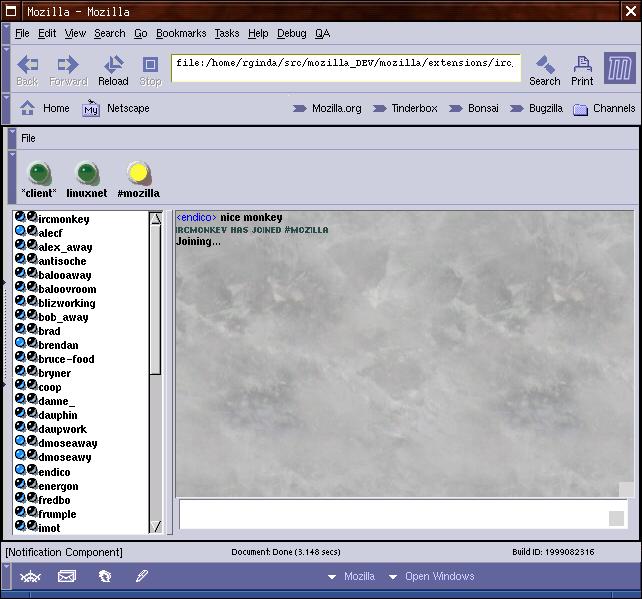Select the linuxnet network green light

pos(87,173)
